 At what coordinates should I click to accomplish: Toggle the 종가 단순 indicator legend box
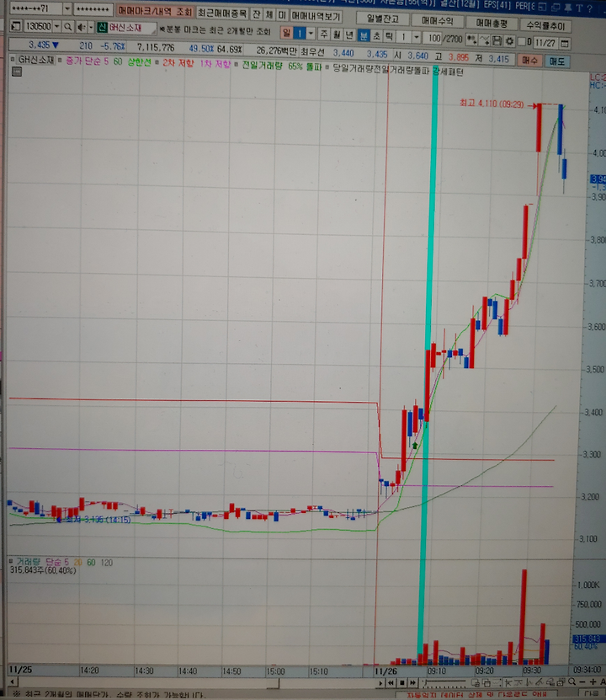point(59,61)
